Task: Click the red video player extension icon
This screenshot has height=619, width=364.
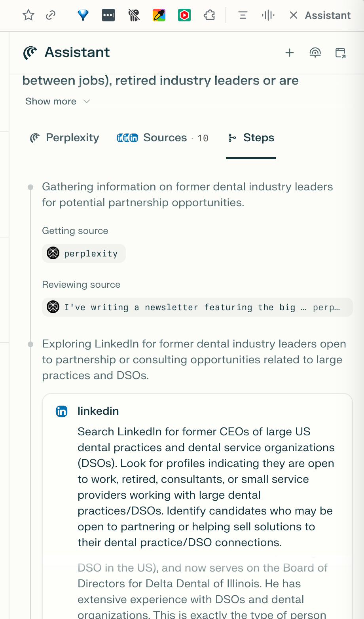Action: point(184,15)
